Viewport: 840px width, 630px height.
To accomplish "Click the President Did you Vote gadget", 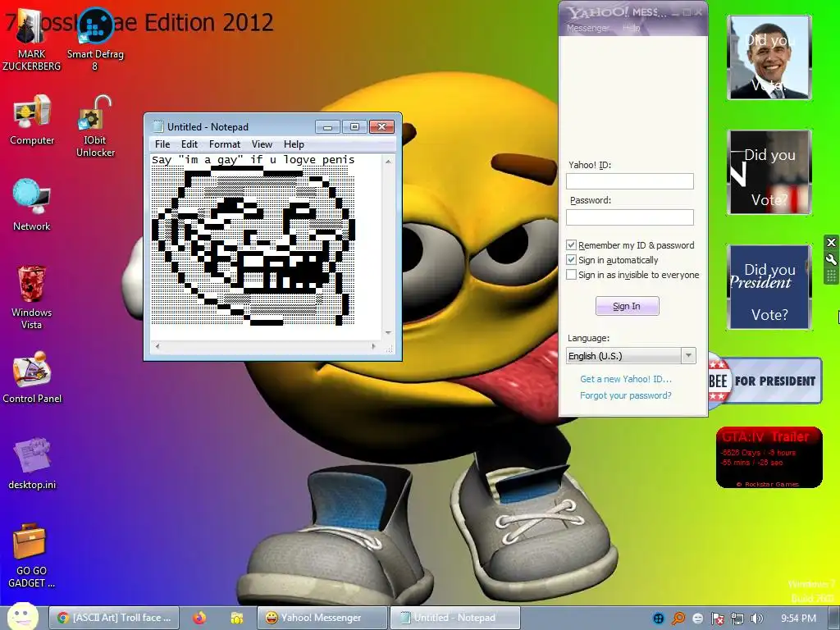I will [769, 286].
